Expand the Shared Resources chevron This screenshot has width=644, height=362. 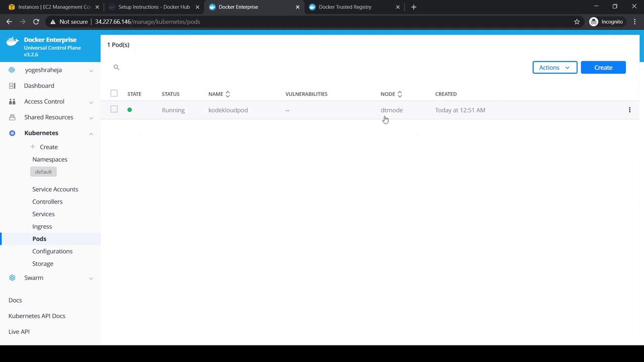pos(91,118)
